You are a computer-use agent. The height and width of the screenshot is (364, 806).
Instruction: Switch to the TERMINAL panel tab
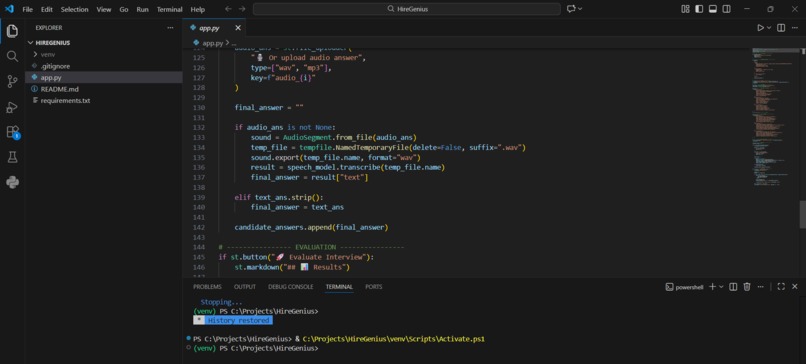click(339, 287)
